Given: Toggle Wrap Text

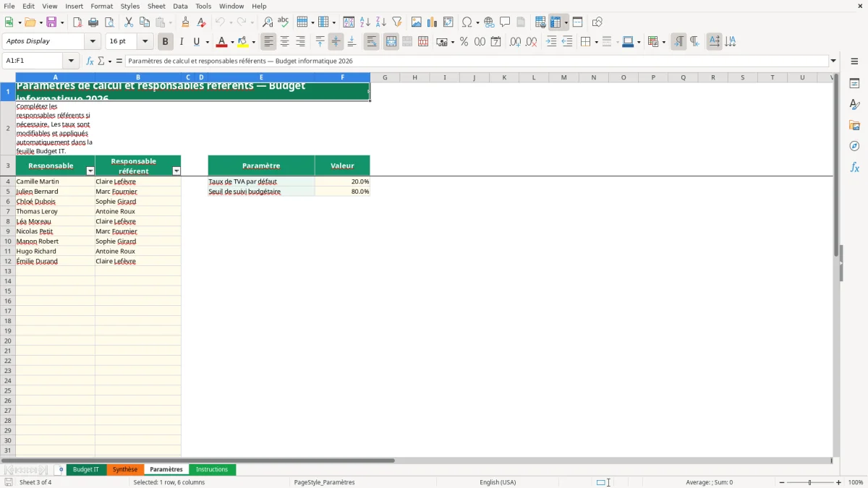Looking at the screenshot, I should (372, 42).
